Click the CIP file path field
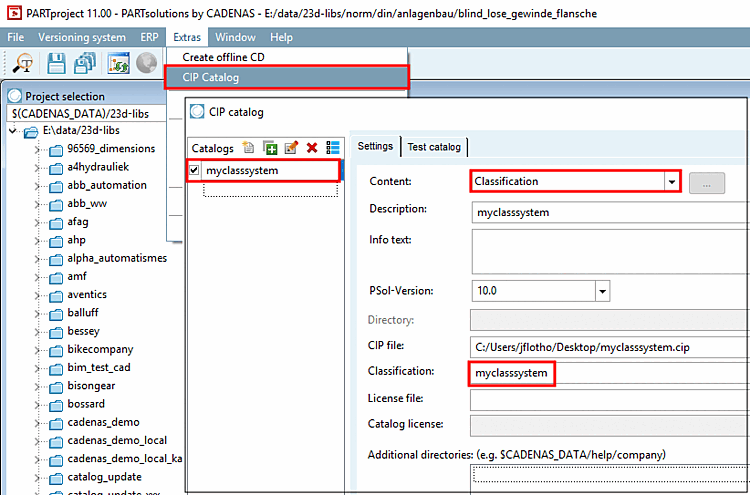750x495 pixels. [x=610, y=347]
